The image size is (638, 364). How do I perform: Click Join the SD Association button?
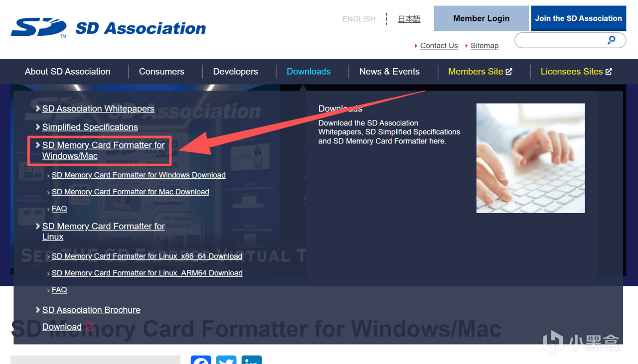[578, 18]
